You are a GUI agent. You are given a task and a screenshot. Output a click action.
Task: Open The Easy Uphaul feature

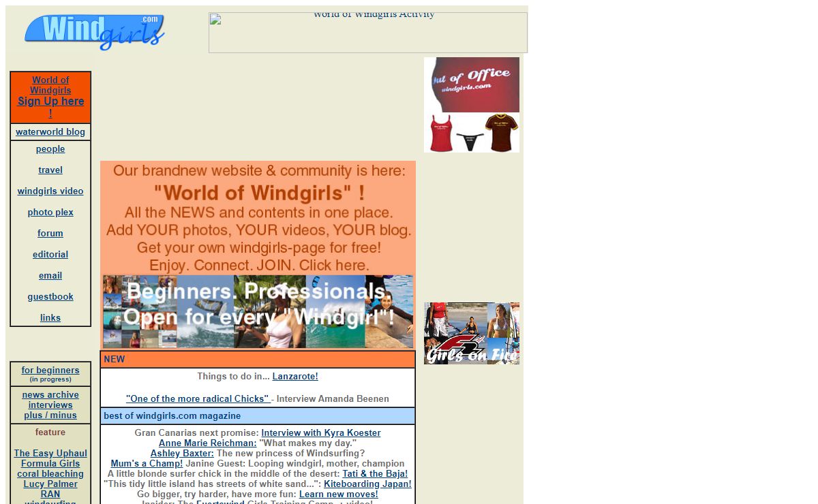(50, 454)
